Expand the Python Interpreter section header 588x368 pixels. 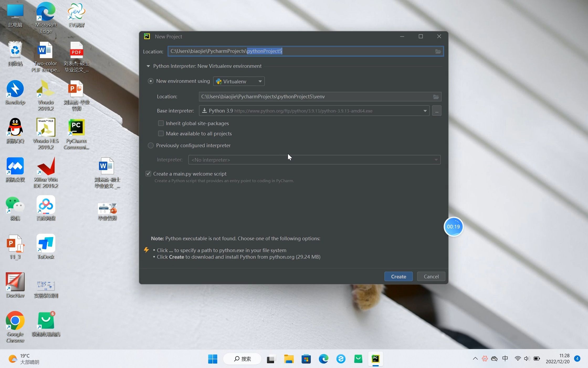pos(148,66)
